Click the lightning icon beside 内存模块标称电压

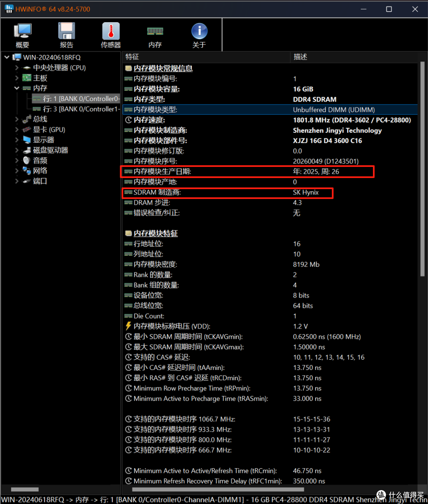[128, 326]
